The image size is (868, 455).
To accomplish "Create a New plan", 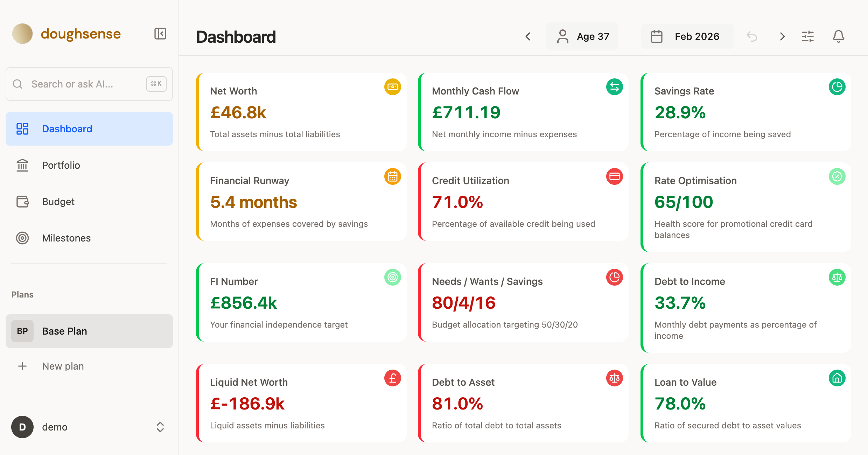I will pos(63,366).
